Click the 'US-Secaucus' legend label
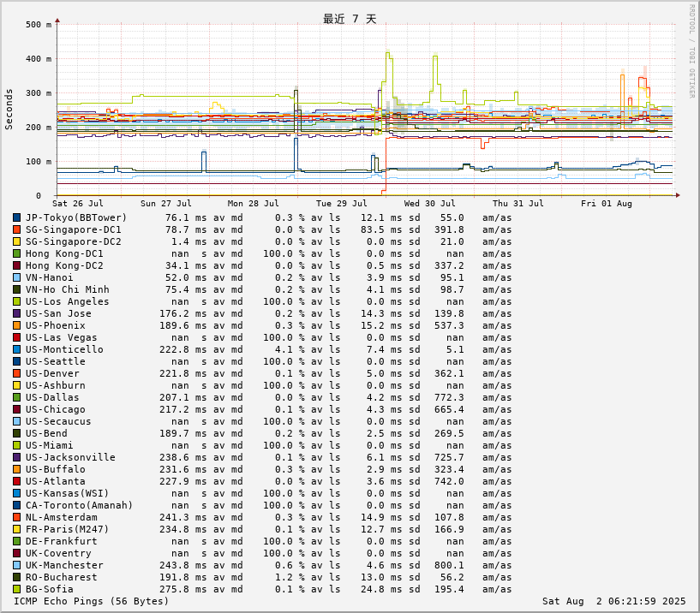 pos(58,421)
